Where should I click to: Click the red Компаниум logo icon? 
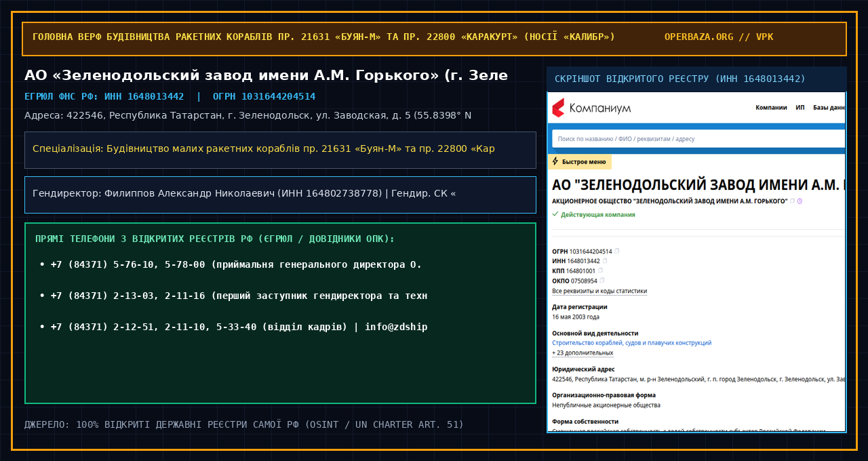558,107
